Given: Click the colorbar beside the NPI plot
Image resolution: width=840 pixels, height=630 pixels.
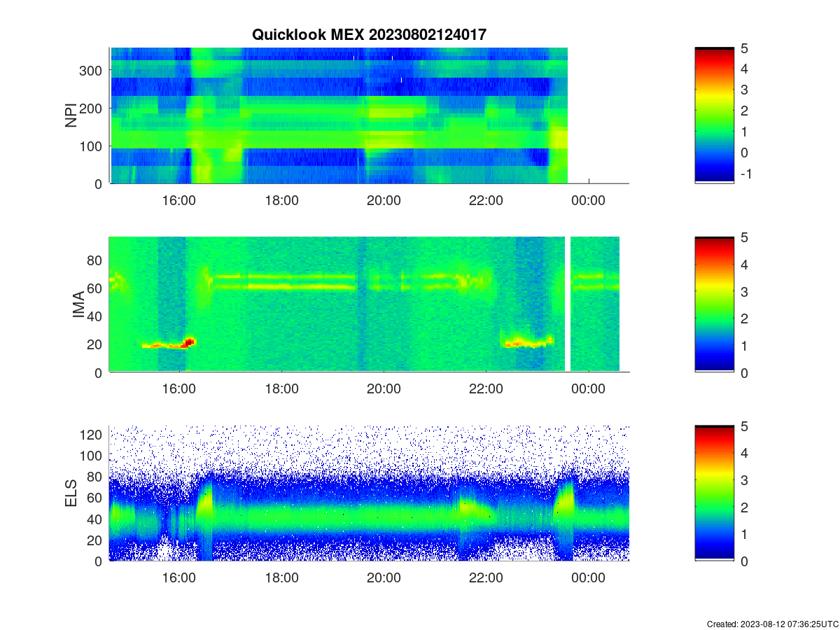Looking at the screenshot, I should [x=715, y=115].
